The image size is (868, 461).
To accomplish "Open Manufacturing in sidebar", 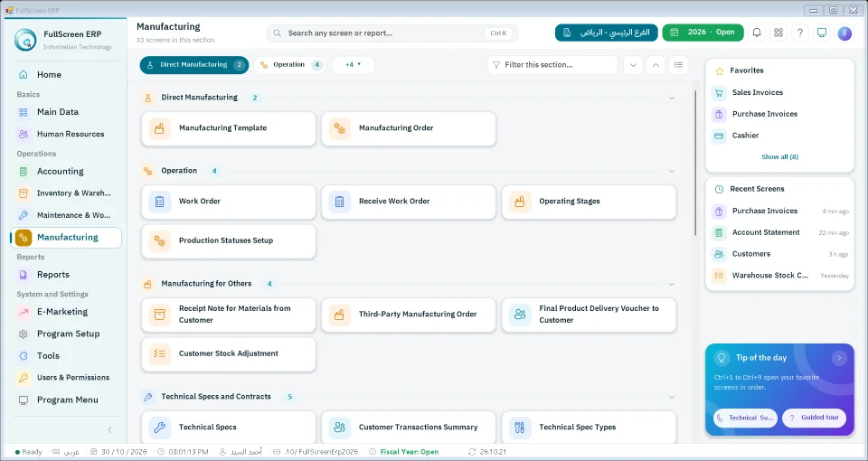I will coord(66,238).
